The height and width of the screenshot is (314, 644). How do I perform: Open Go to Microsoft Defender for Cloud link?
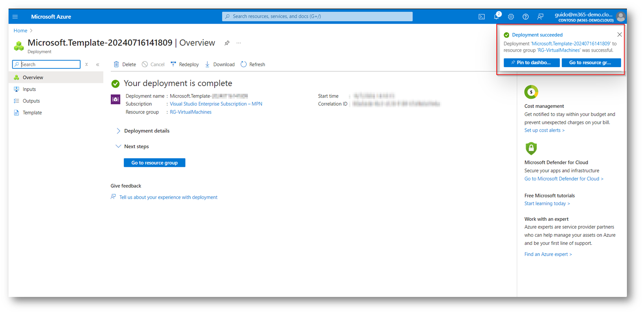564,179
